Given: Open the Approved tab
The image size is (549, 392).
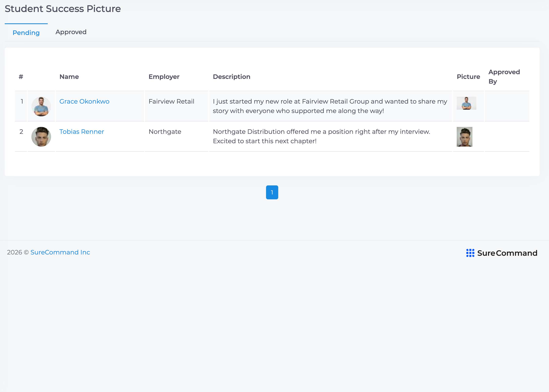Looking at the screenshot, I should point(71,32).
